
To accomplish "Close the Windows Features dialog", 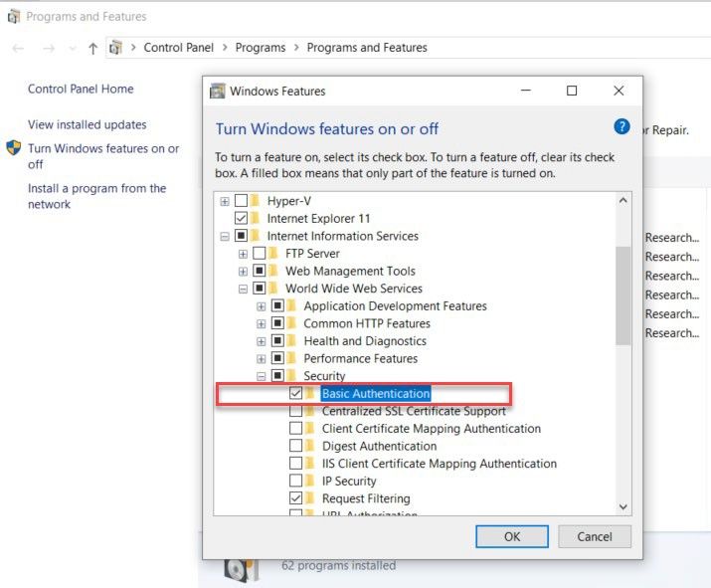I will 619,91.
